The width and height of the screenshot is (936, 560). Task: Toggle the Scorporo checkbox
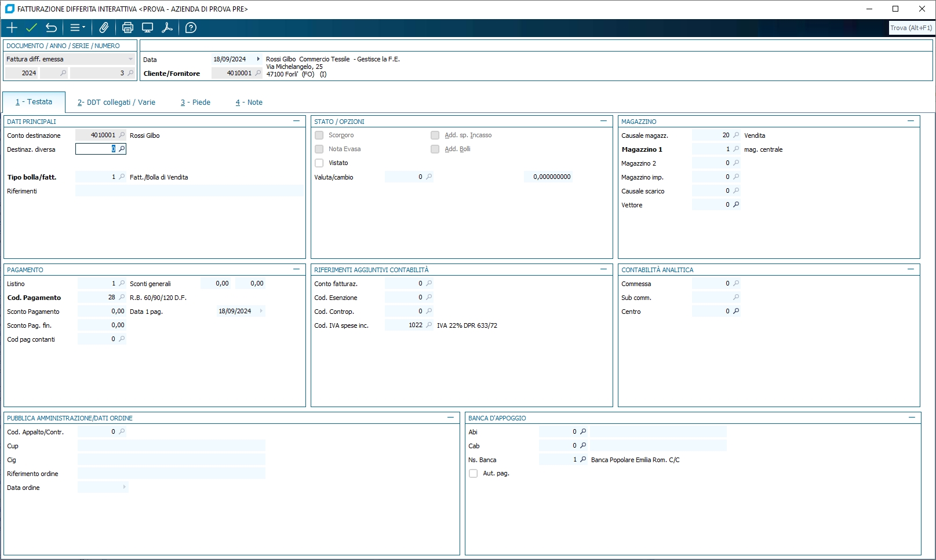[319, 136]
